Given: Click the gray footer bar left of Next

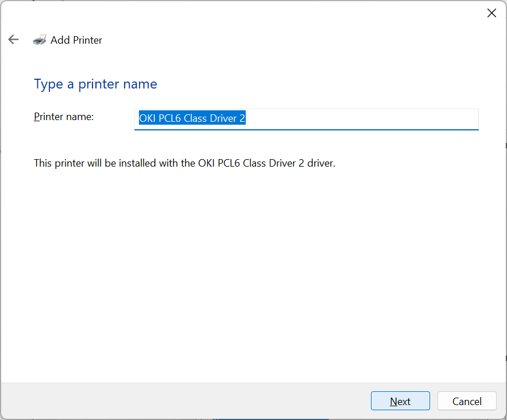Looking at the screenshot, I should click(184, 401).
